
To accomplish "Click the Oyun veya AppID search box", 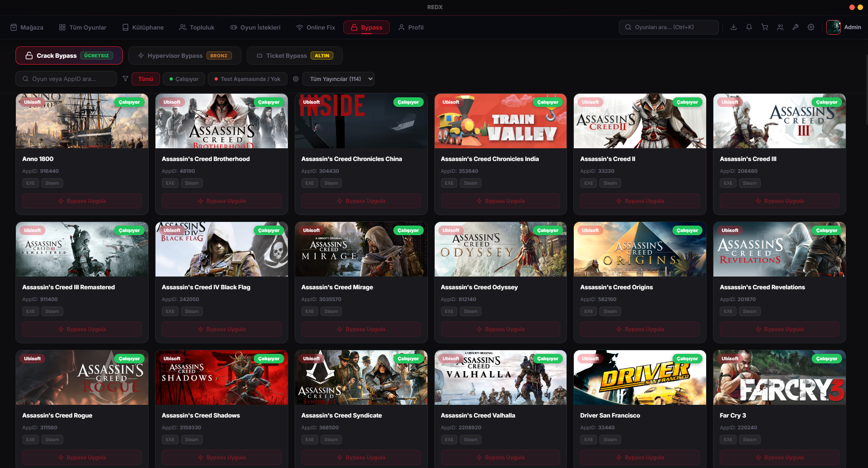I will coord(66,79).
